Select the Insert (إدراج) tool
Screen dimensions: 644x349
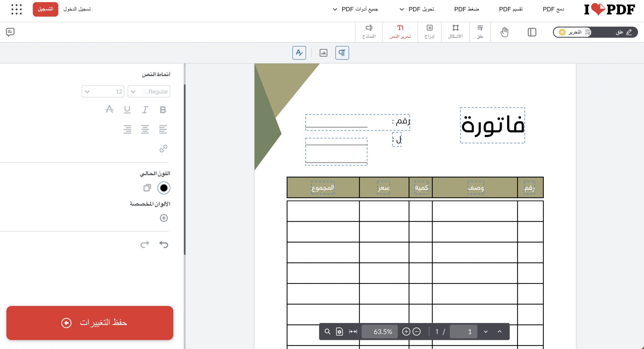pos(429,32)
